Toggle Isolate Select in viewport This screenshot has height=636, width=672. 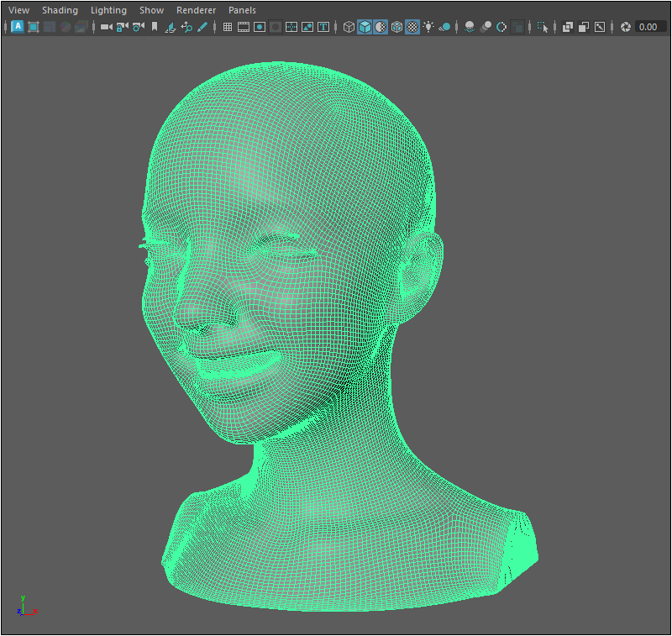point(543,27)
